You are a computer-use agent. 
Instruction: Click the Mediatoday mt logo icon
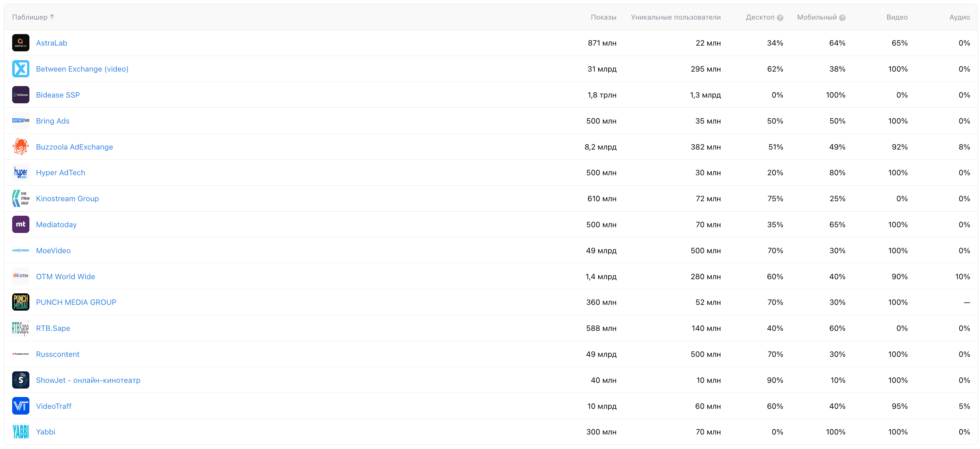(x=21, y=224)
